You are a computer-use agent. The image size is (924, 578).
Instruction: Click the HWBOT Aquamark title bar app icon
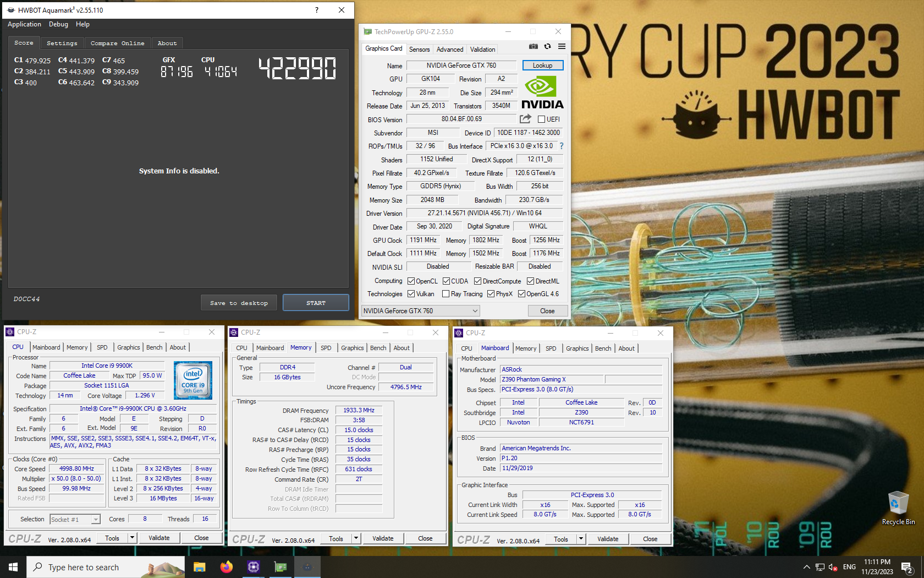coord(10,10)
